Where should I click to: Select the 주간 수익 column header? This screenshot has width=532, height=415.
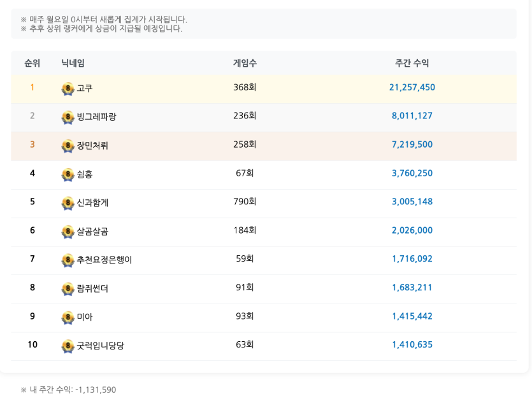pyautogui.click(x=412, y=63)
